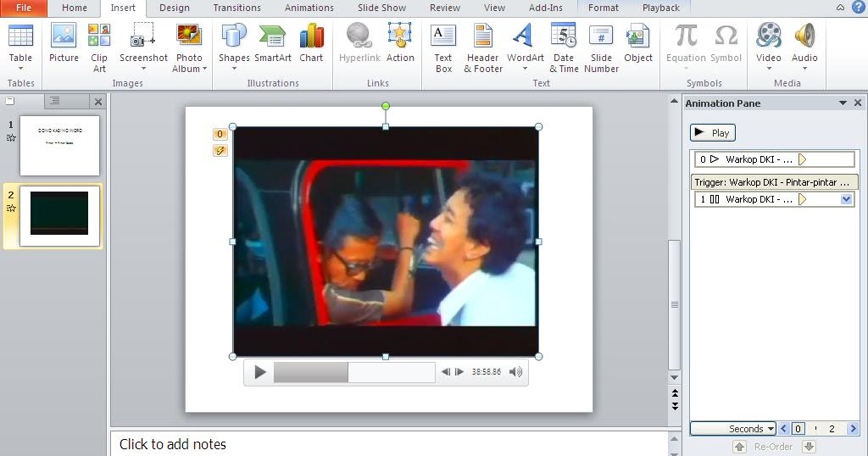The width and height of the screenshot is (868, 456).
Task: Insert an Object
Action: pyautogui.click(x=637, y=43)
